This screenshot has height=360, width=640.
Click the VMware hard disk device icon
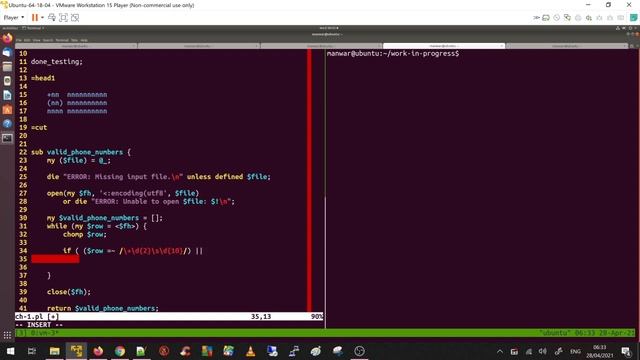pos(546,18)
